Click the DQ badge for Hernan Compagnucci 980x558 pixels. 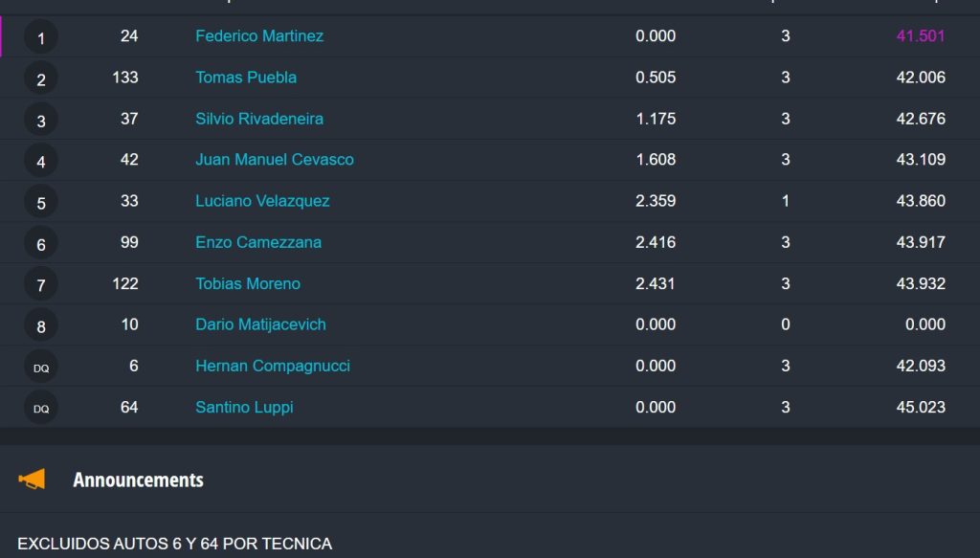coord(40,367)
